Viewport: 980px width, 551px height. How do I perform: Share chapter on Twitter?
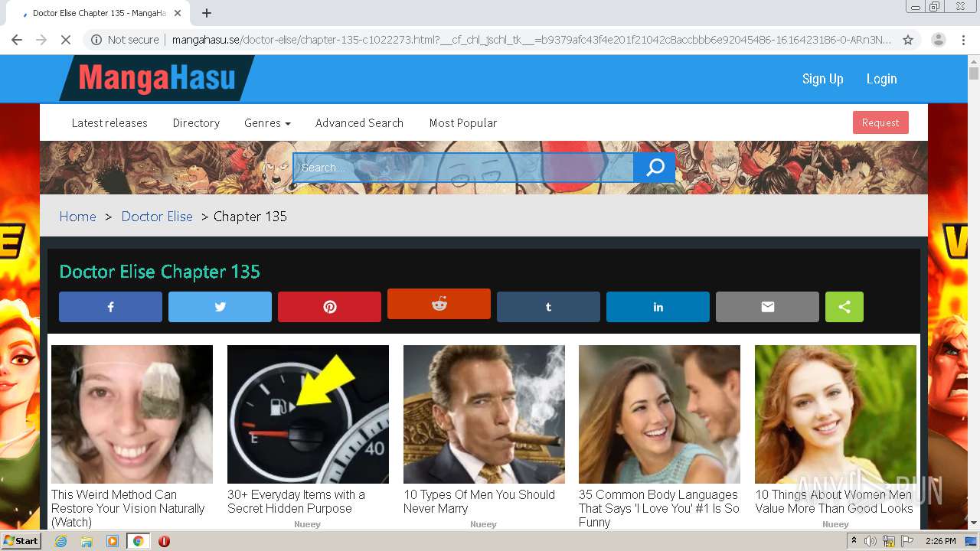[220, 307]
